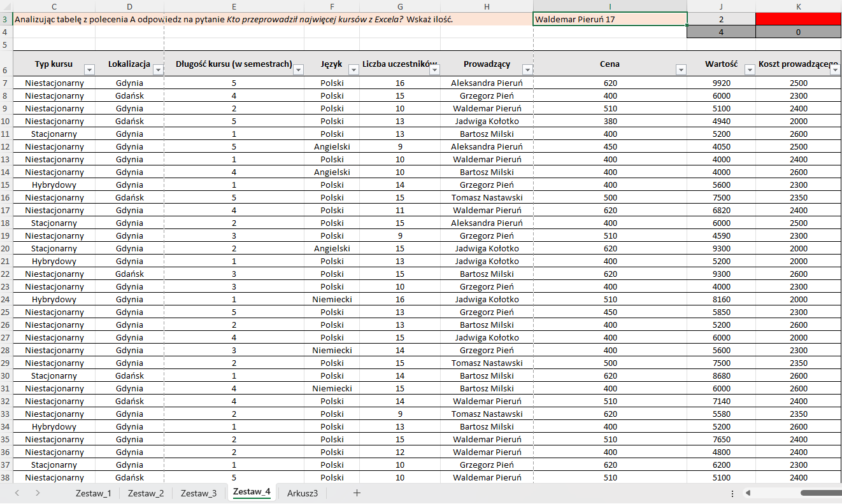Click the Wartość cell with 5580
Image resolution: width=842 pixels, height=504 pixels.
pos(721,414)
